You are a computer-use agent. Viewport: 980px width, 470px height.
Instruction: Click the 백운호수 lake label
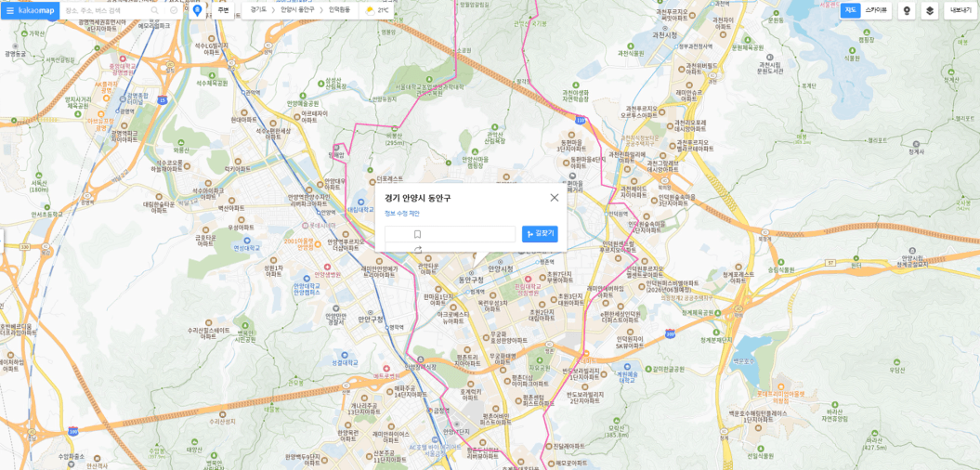coord(744,362)
